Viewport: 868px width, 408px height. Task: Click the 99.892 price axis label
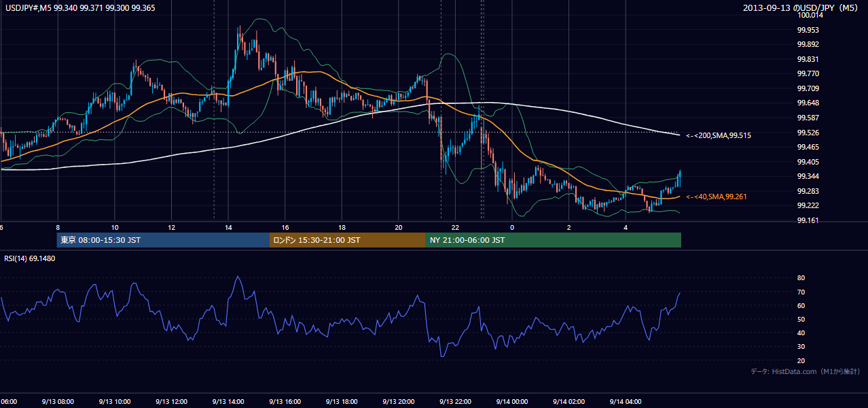(x=808, y=45)
